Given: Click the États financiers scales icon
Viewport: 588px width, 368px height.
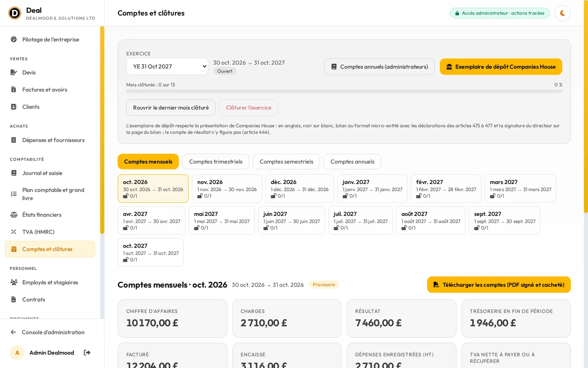Looking at the screenshot, I should (14, 215).
